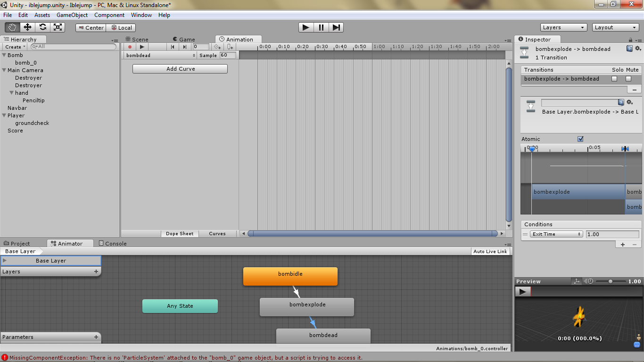Open the Hierarchy panel options menu
The image size is (644, 362).
click(x=115, y=41)
